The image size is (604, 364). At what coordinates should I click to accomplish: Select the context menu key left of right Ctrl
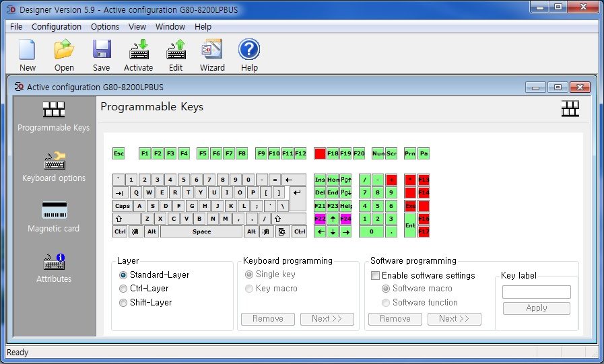282,231
